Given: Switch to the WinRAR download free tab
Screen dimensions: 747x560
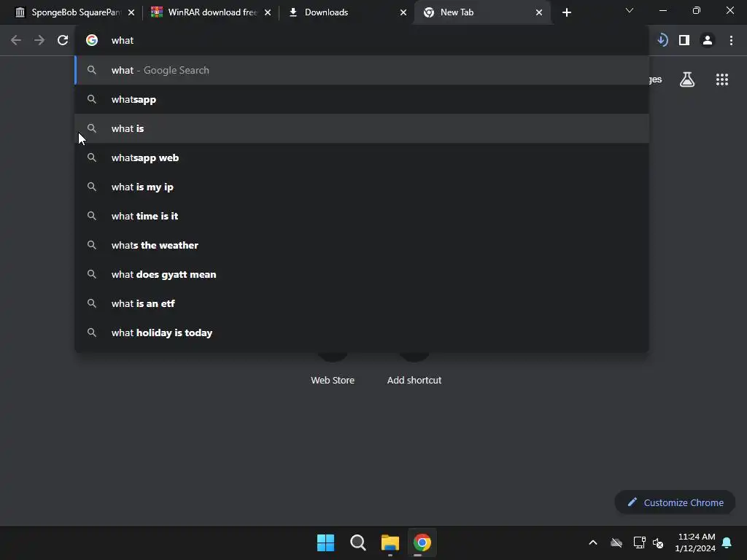Looking at the screenshot, I should pos(211,12).
